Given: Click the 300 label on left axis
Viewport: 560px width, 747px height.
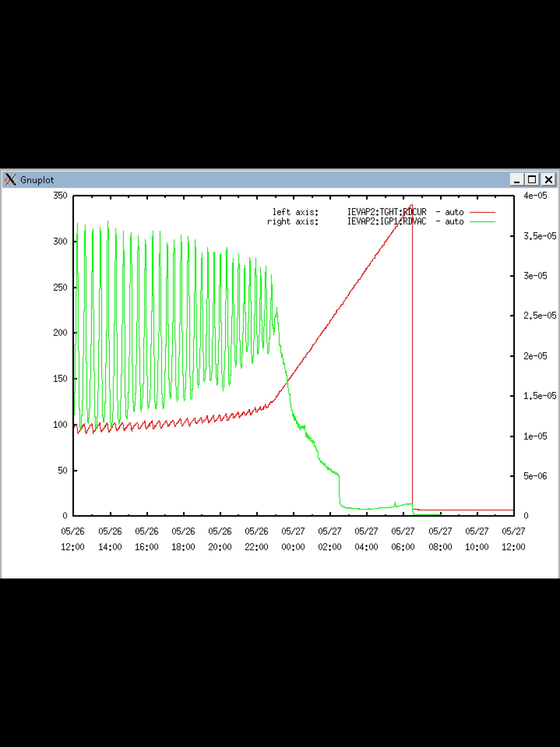Looking at the screenshot, I should point(60,241).
